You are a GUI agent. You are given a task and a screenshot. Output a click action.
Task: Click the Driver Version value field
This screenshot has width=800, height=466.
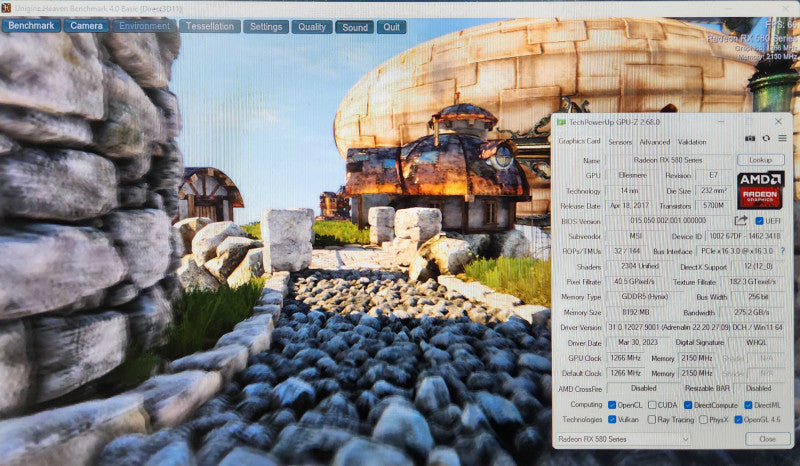[x=695, y=327]
